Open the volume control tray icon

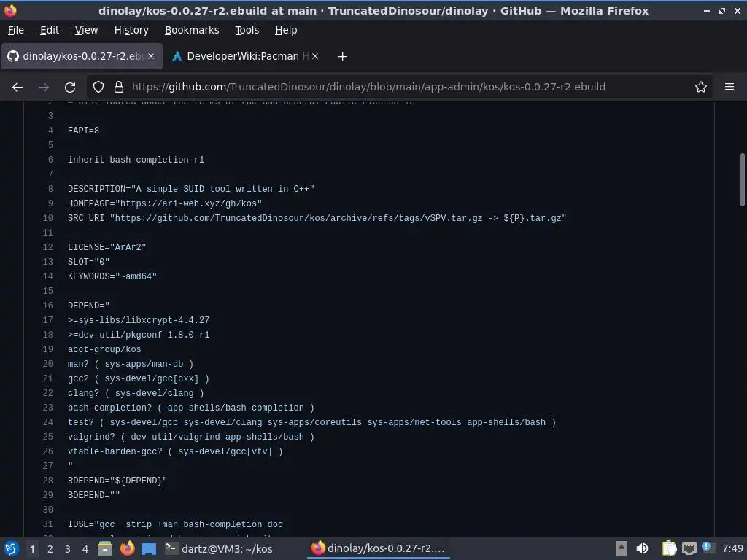pos(642,548)
